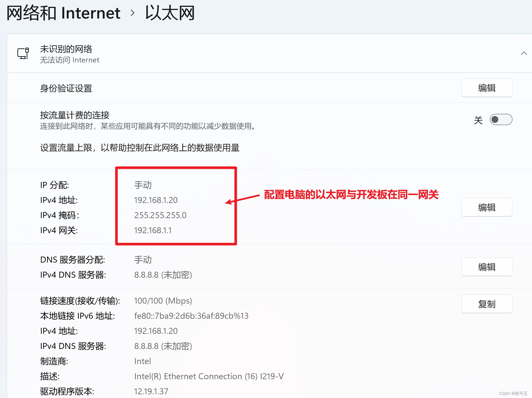Click the 未识别的网络 header text
Screen dimensions: 532x398
pos(66,49)
